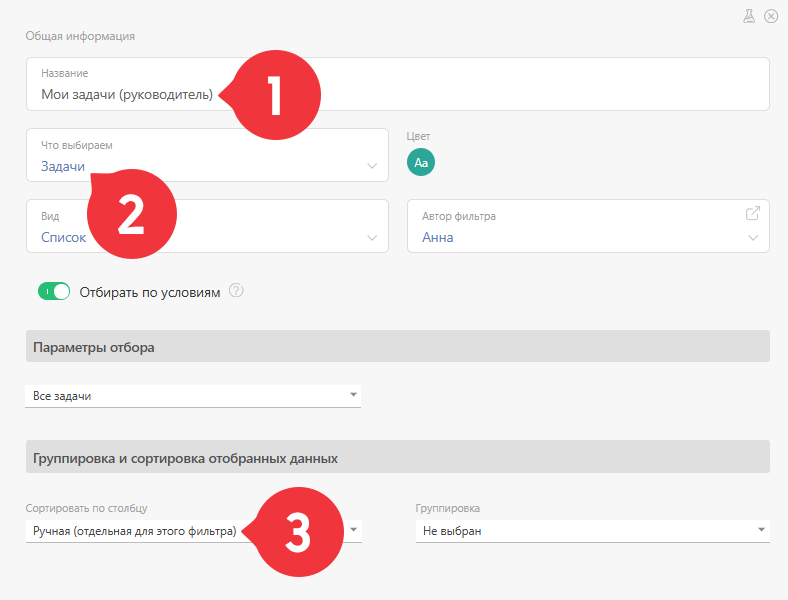Close the filter settings dialog
The image size is (788, 600).
[771, 16]
